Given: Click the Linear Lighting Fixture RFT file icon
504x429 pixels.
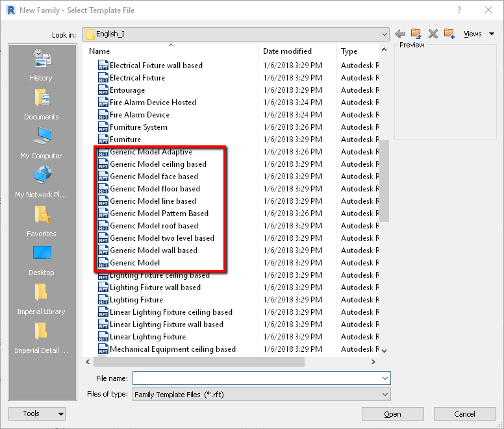Looking at the screenshot, I should point(103,337).
